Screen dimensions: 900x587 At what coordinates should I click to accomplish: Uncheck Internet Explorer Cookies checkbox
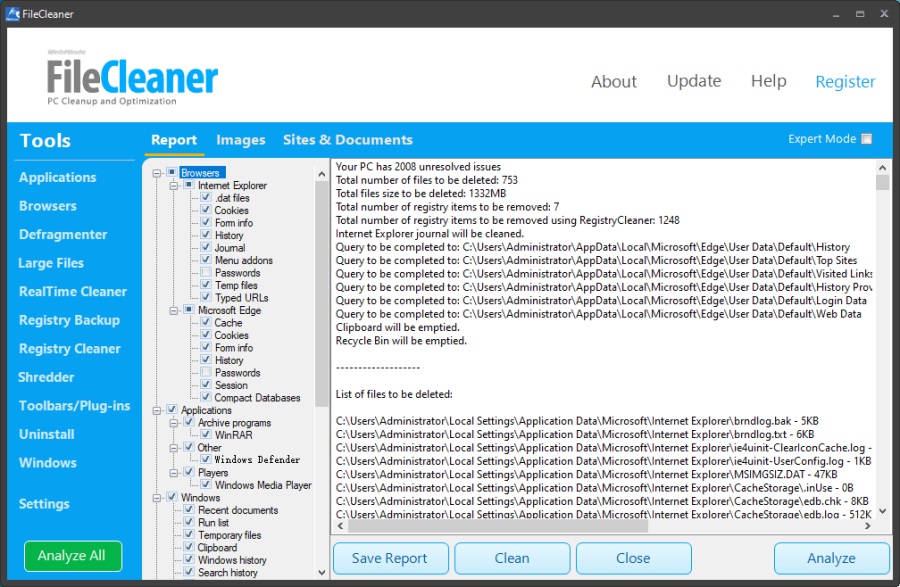pos(205,210)
